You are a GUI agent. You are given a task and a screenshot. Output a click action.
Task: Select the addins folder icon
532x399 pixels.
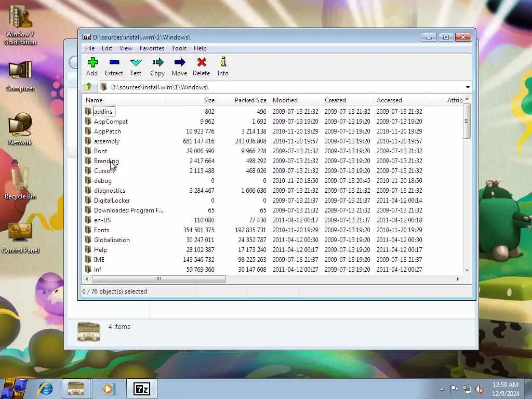pyautogui.click(x=88, y=111)
